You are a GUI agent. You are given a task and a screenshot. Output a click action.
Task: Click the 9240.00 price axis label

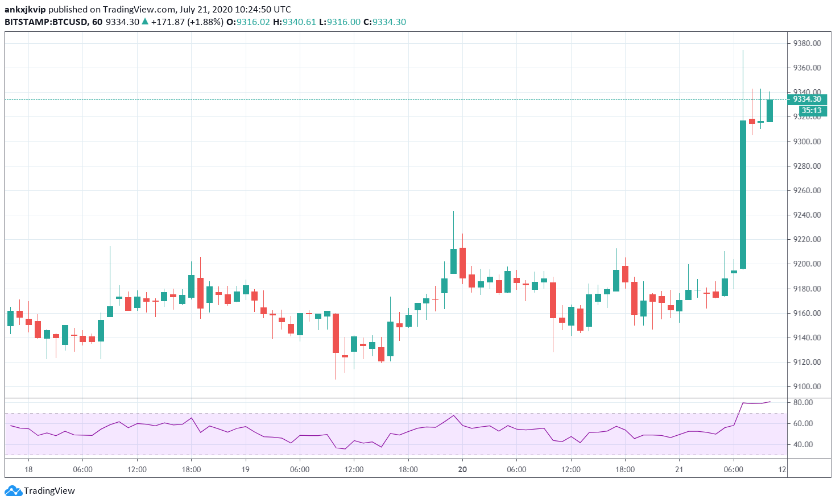[806, 215]
